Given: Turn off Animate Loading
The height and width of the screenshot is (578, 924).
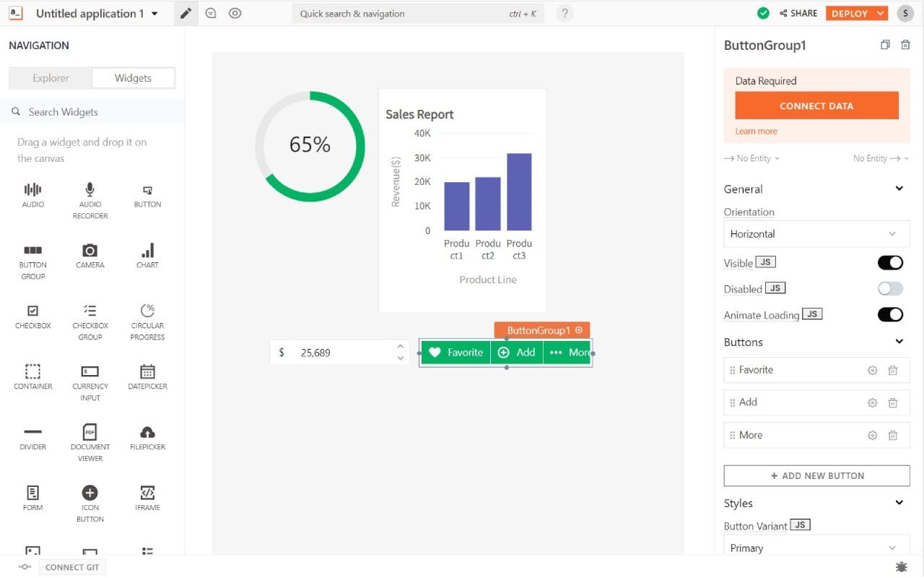Looking at the screenshot, I should tap(890, 314).
